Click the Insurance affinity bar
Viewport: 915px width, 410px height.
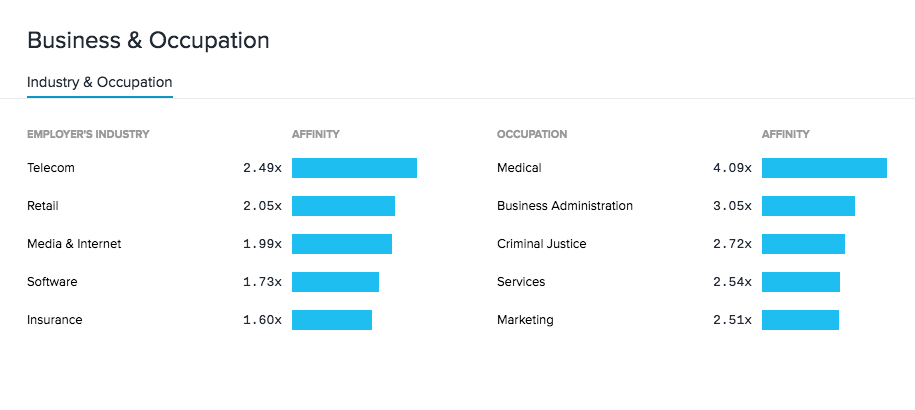click(332, 320)
